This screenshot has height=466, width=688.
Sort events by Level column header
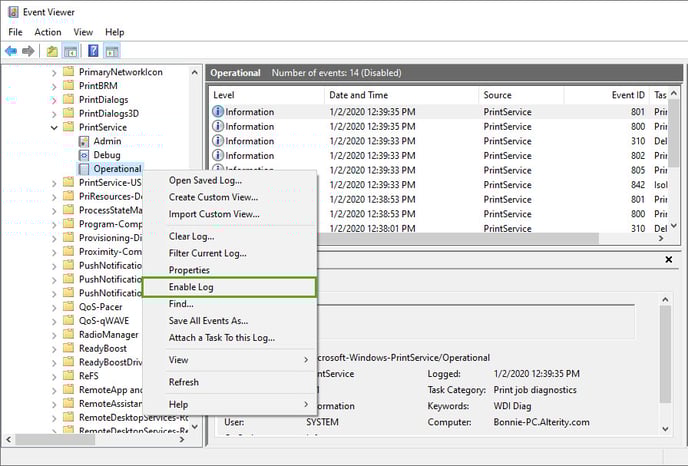pos(267,95)
